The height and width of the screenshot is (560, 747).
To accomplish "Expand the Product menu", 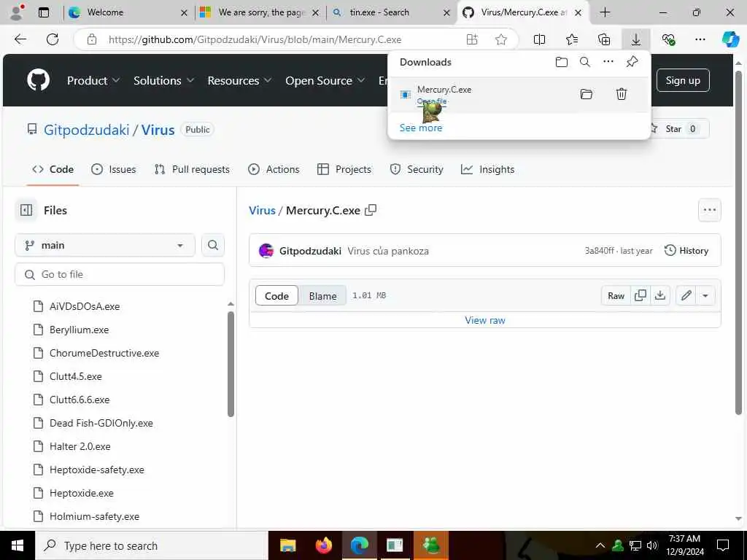I will [x=93, y=80].
